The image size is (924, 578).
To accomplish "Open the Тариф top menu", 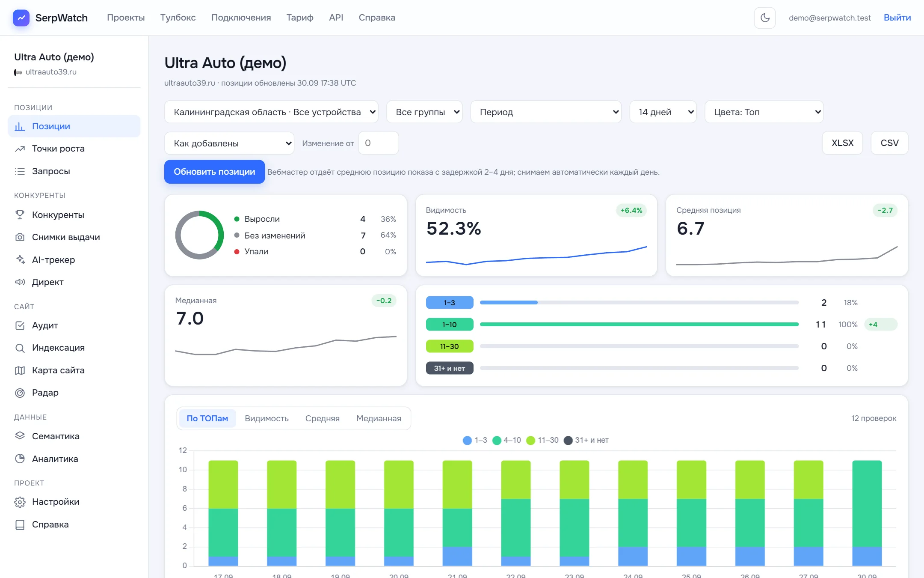I will pyautogui.click(x=300, y=18).
